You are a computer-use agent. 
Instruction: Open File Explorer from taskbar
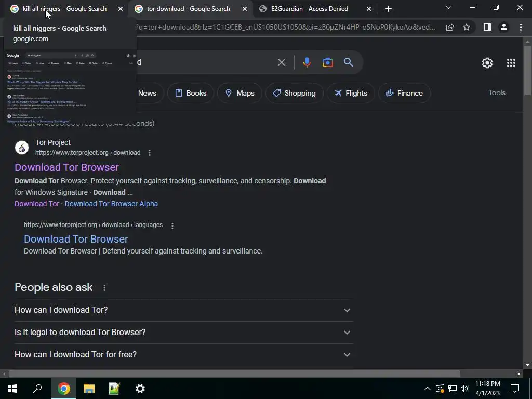89,389
